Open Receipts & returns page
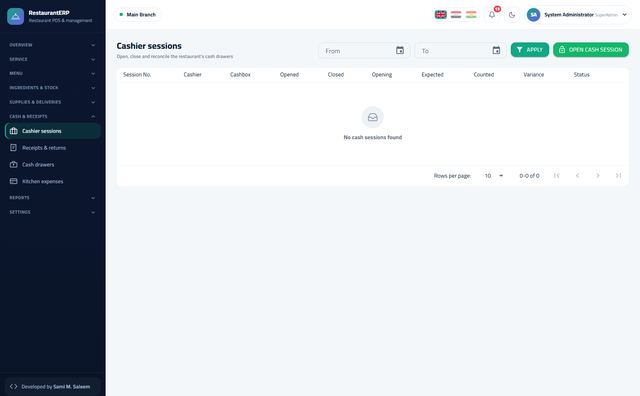 click(53, 148)
